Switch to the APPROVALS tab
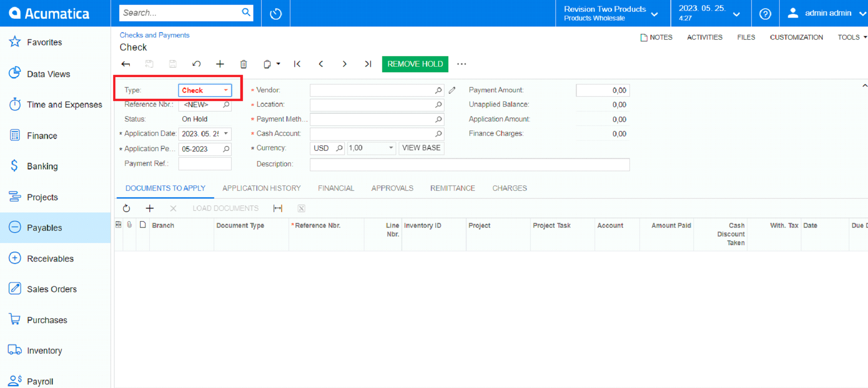This screenshot has height=388, width=868. 392,188
